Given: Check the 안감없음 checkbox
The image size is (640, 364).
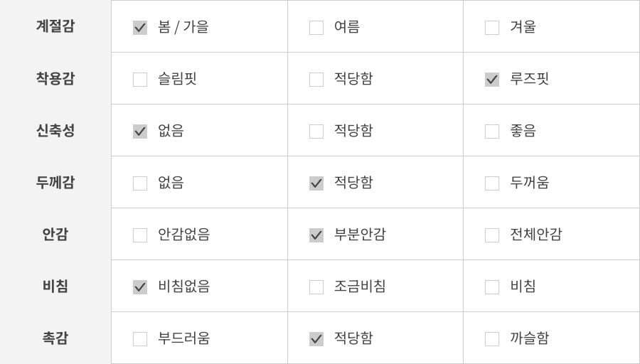Looking at the screenshot, I should 140,235.
